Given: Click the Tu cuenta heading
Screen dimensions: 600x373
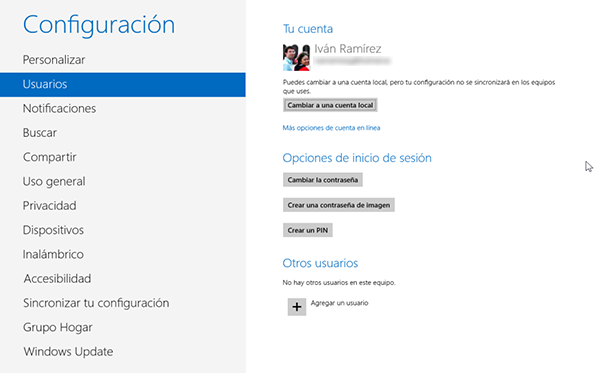Looking at the screenshot, I should pos(308,29).
